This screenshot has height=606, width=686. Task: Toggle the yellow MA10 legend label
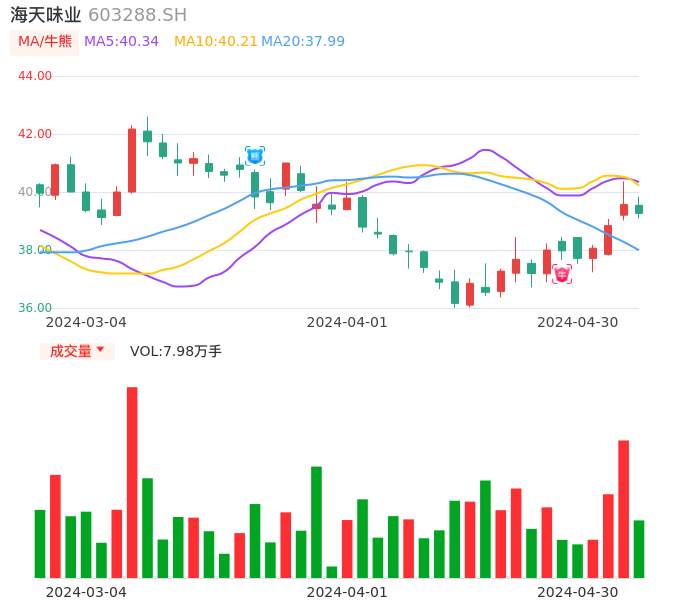[x=215, y=42]
